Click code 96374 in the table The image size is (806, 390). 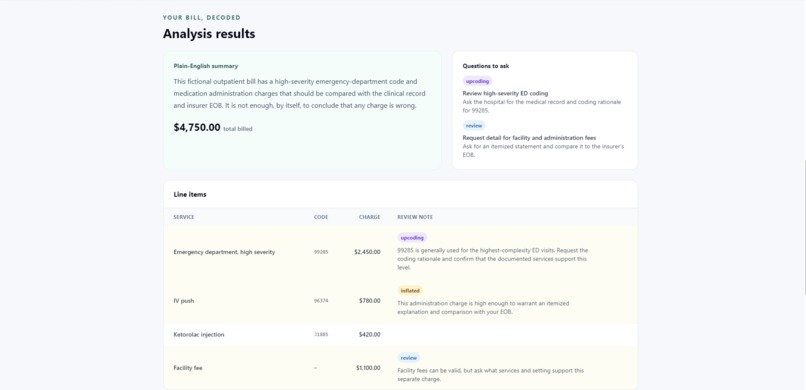coord(321,301)
